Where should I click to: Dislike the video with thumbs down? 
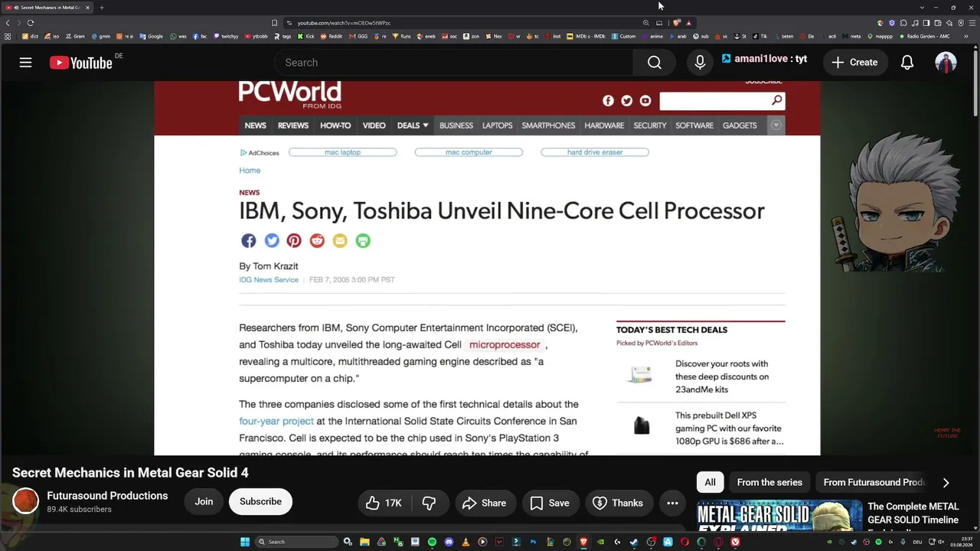(429, 503)
